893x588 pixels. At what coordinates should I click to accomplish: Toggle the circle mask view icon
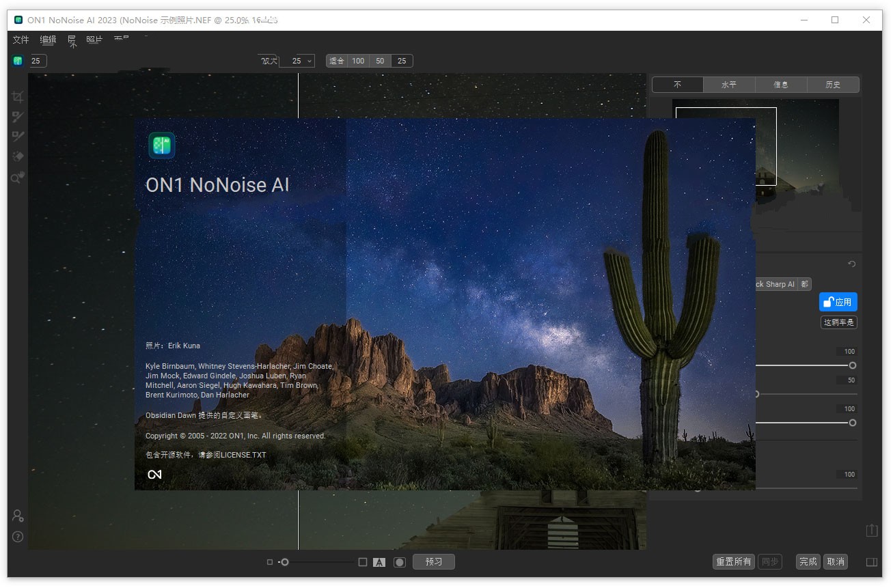tap(400, 562)
